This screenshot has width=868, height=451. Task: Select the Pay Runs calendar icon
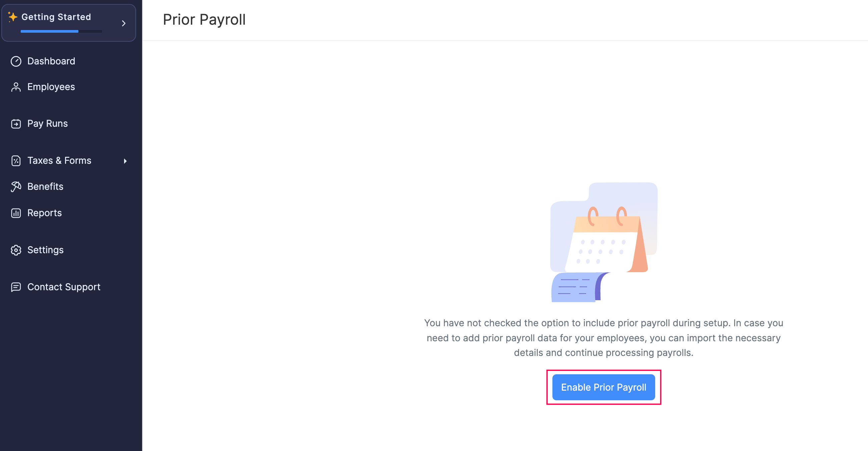point(16,123)
